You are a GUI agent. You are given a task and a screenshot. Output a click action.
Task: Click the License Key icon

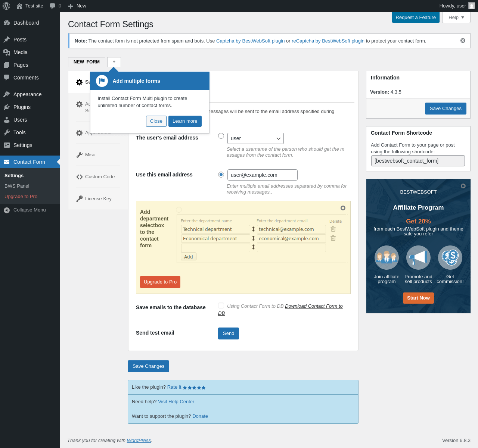79,199
